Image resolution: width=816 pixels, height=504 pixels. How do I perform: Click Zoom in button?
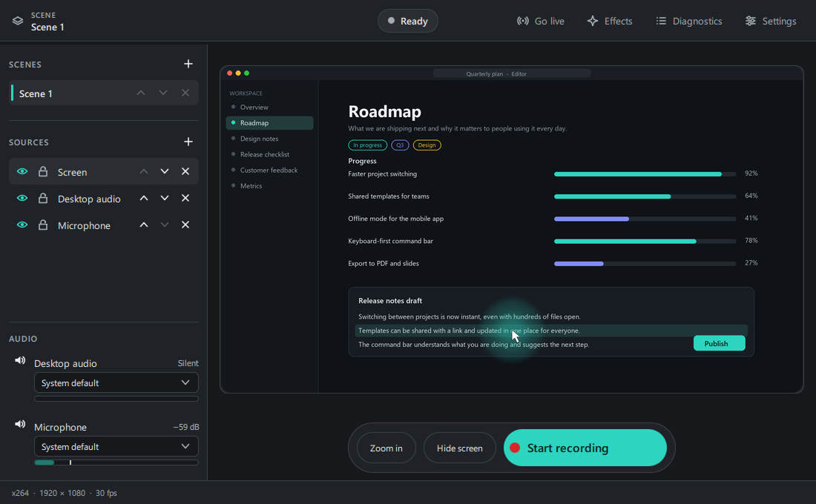point(386,448)
